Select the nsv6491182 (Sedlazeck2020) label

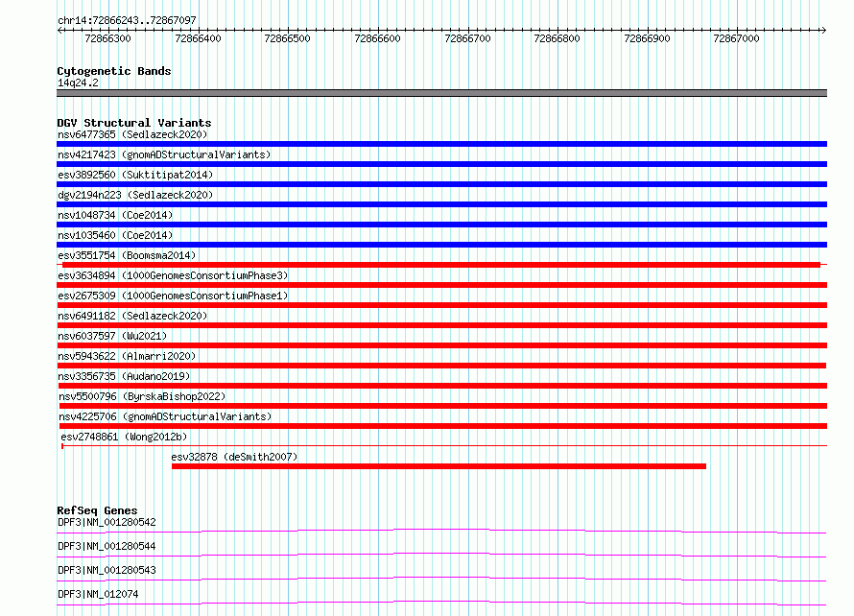pyautogui.click(x=132, y=316)
